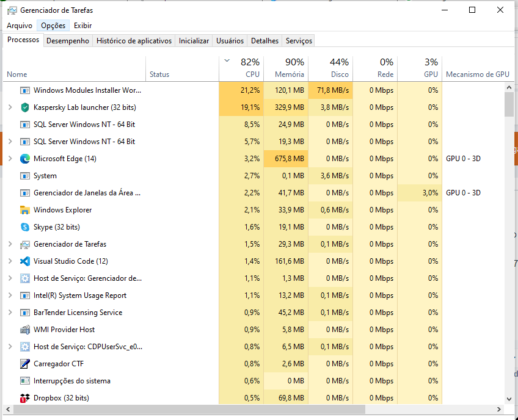This screenshot has width=518, height=420.
Task: Open the Arquivo menu
Action: 20,26
